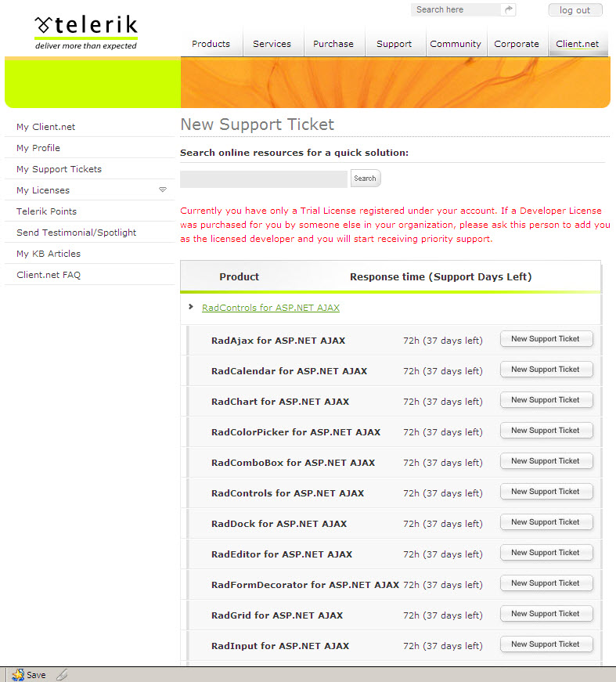
Task: Follow the RadControls for ASP.NET AJAX link
Action: [x=271, y=308]
